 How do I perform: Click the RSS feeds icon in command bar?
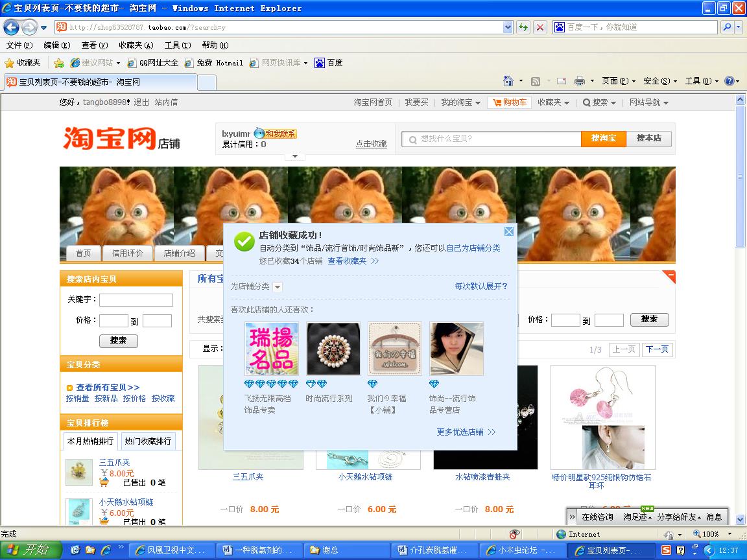coord(536,81)
